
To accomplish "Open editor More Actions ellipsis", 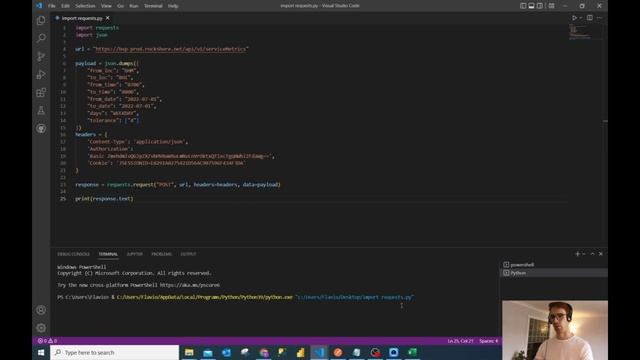I will click(x=599, y=18).
